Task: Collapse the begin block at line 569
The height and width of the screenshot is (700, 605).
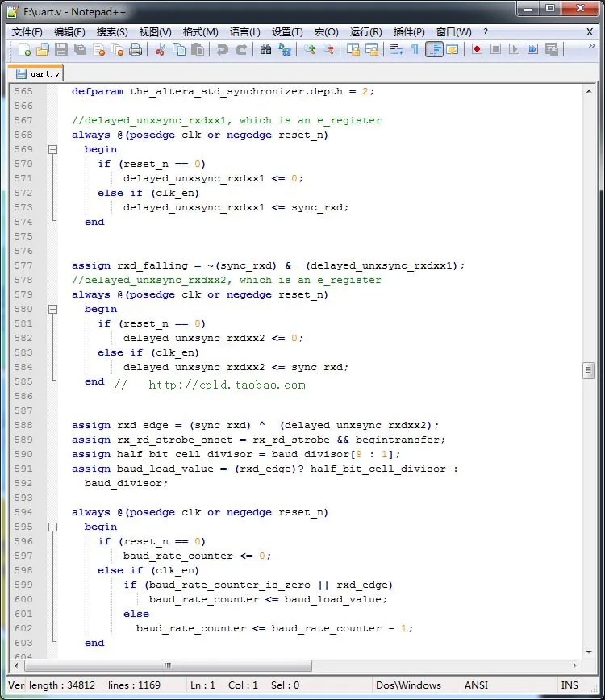Action: click(52, 149)
